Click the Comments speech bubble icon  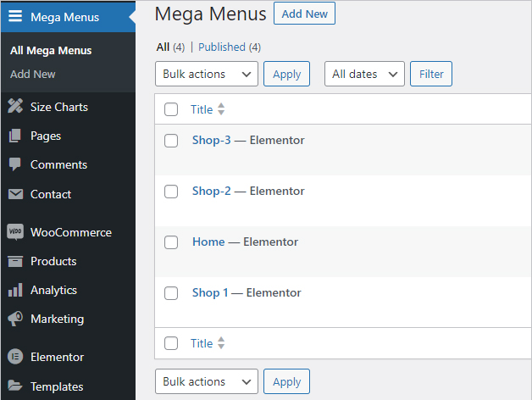click(x=15, y=164)
